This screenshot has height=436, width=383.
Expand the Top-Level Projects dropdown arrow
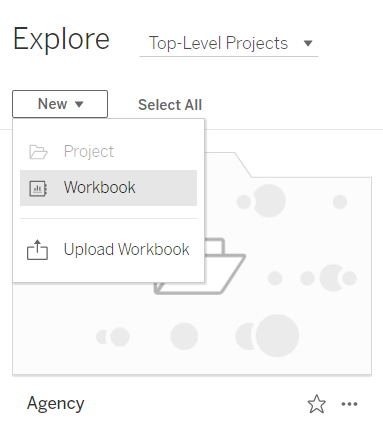click(308, 43)
